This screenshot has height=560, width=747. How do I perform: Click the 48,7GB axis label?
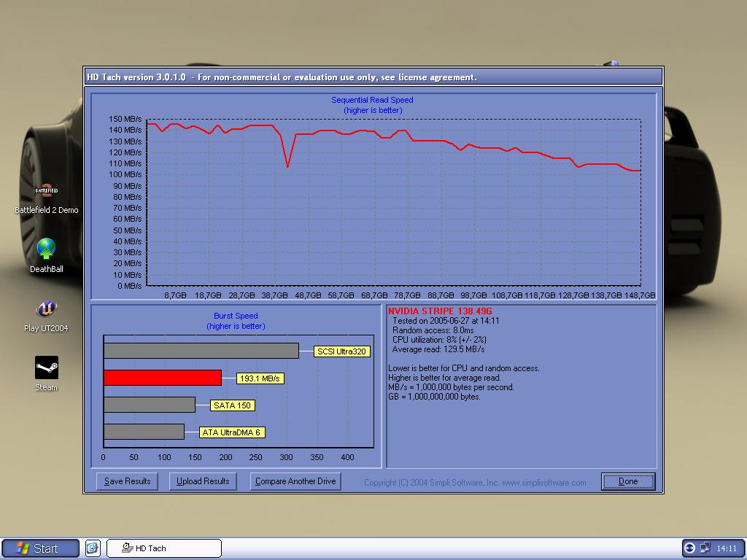[308, 295]
